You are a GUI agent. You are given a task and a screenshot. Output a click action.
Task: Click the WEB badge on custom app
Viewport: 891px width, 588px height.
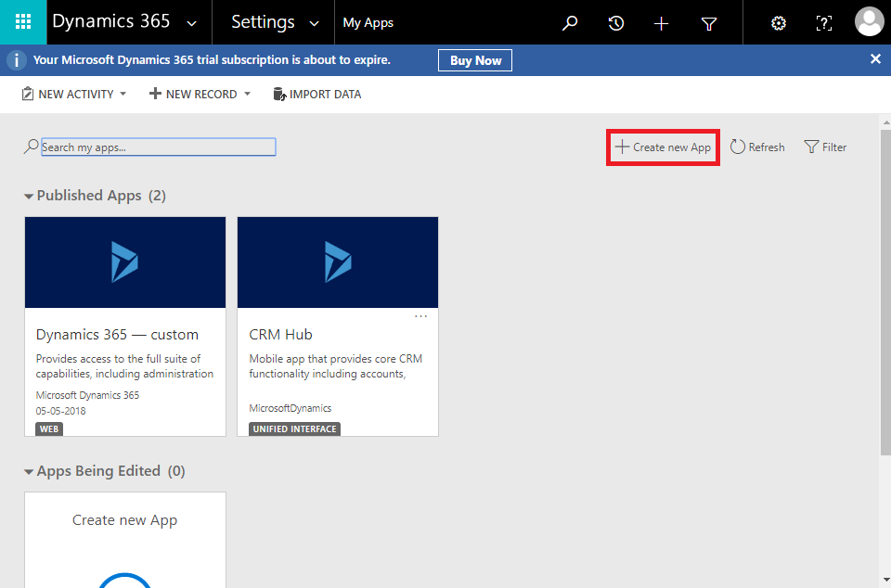click(x=49, y=429)
